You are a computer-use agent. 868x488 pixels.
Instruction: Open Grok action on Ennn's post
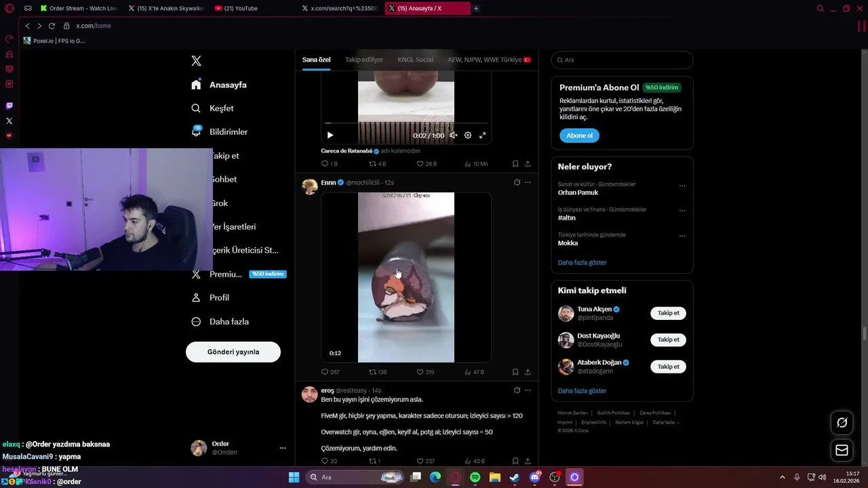[x=517, y=182]
